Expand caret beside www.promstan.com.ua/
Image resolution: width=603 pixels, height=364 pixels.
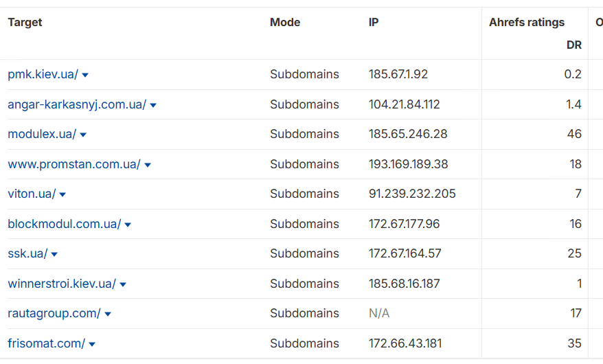[148, 165]
